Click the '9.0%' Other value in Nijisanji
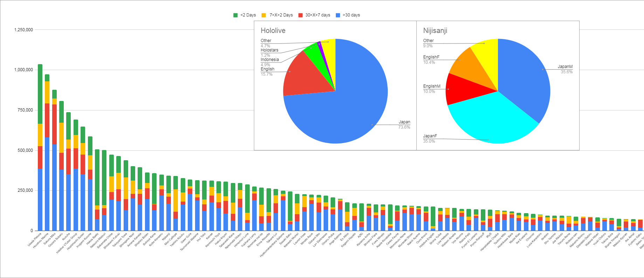The width and height of the screenshot is (644, 278). (428, 46)
